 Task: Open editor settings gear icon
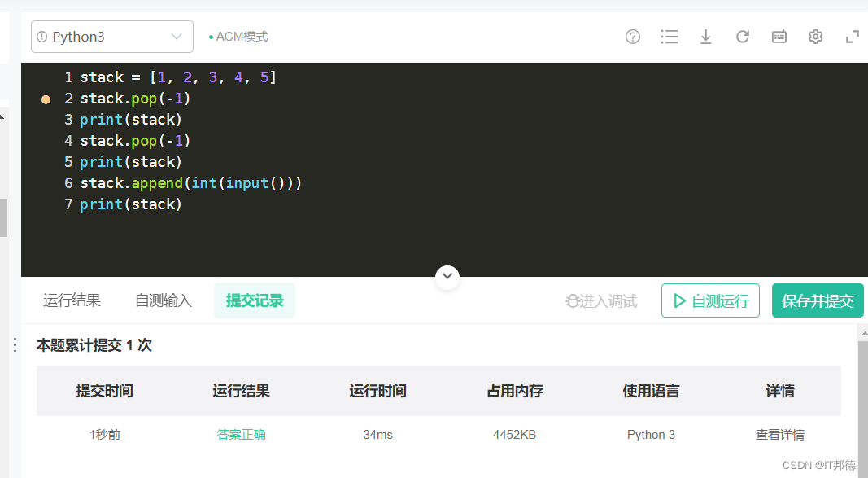coord(815,37)
